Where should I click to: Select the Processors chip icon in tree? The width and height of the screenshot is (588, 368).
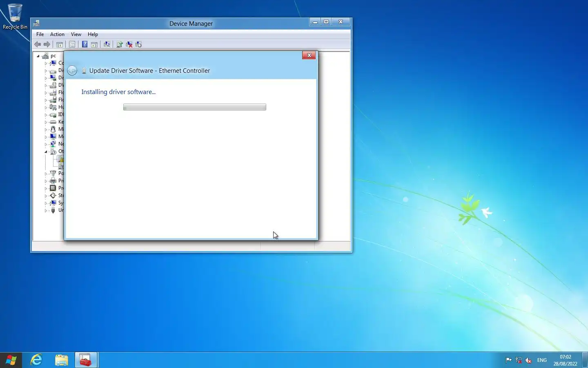pyautogui.click(x=53, y=188)
